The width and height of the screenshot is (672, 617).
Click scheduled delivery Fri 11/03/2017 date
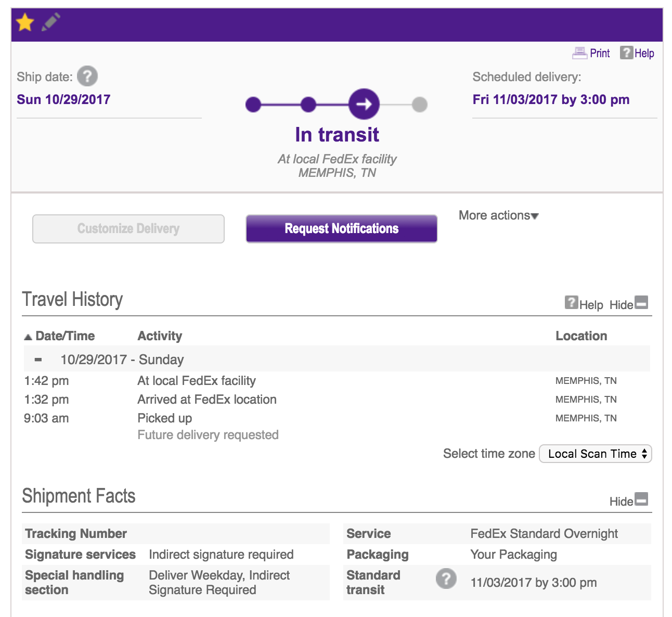click(x=551, y=99)
